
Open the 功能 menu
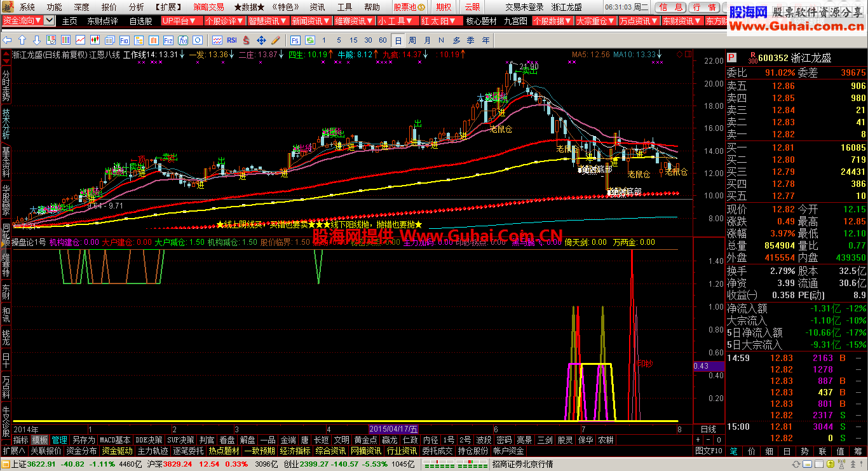click(x=54, y=7)
